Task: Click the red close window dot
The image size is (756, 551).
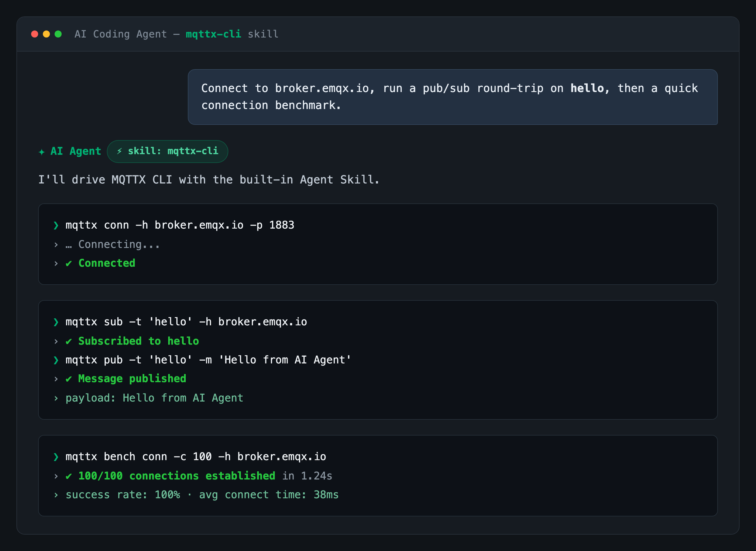Action: click(x=35, y=34)
